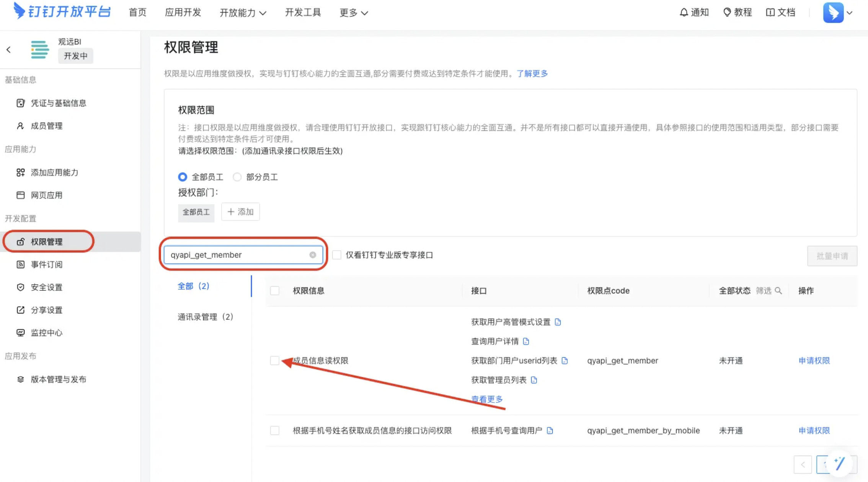Select the 部分员工 radio button
This screenshot has width=868, height=482.
click(x=237, y=177)
